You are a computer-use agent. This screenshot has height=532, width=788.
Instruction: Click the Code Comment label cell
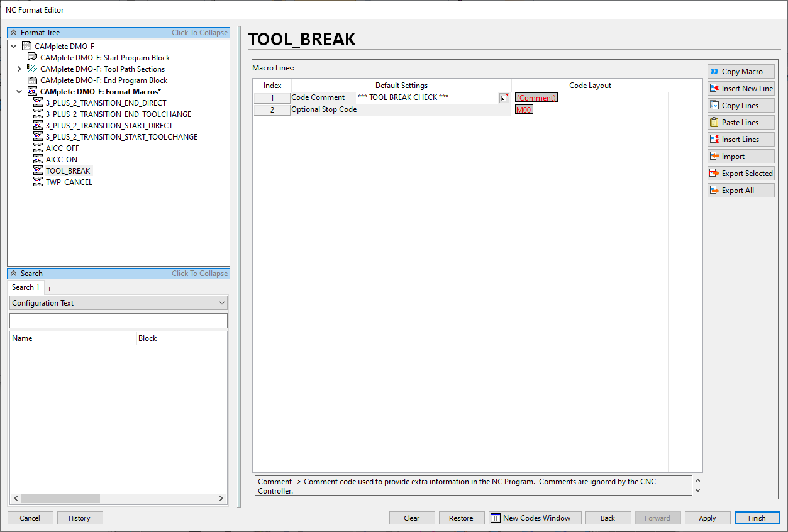pyautogui.click(x=323, y=97)
